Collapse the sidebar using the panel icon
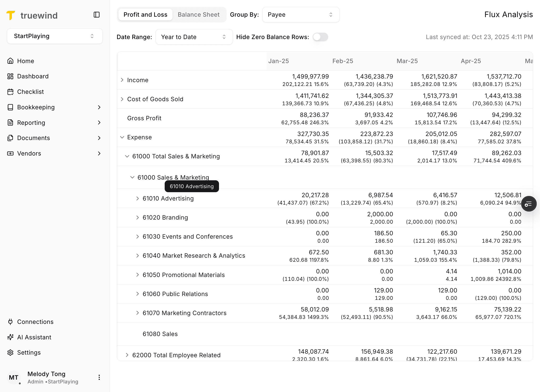Viewport: 540px width, 392px height. click(97, 15)
